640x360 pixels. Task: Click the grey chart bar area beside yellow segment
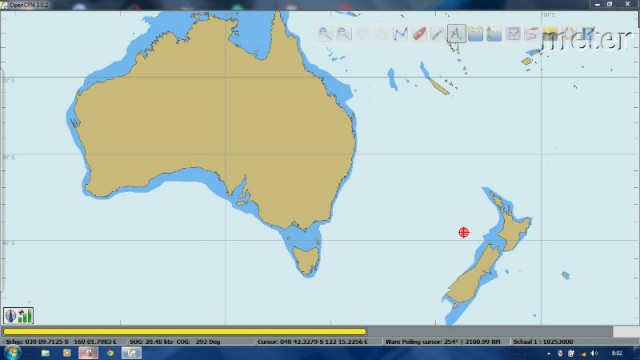click(x=489, y=331)
